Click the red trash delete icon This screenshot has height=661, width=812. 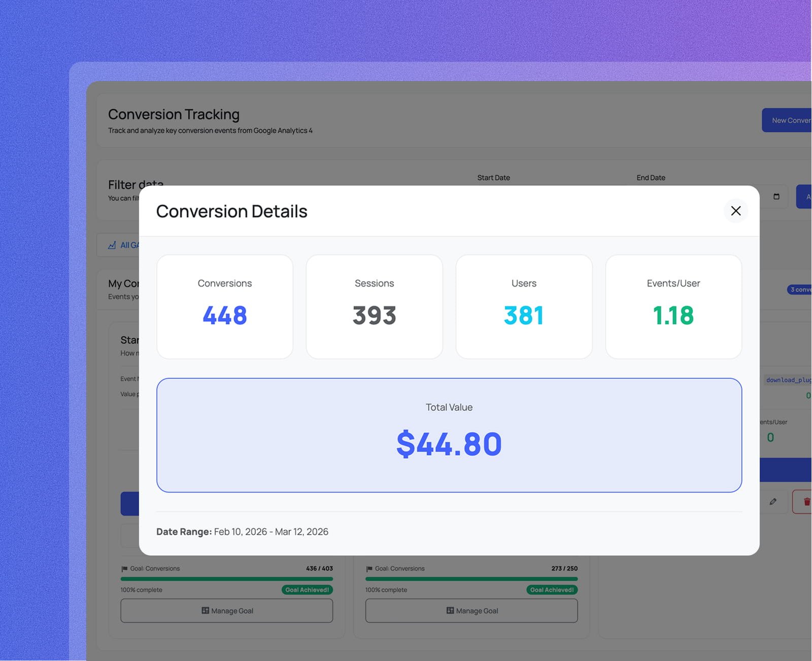point(806,501)
